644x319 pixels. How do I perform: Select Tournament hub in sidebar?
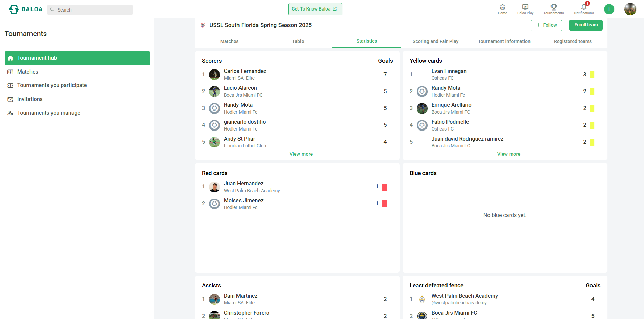tap(77, 58)
